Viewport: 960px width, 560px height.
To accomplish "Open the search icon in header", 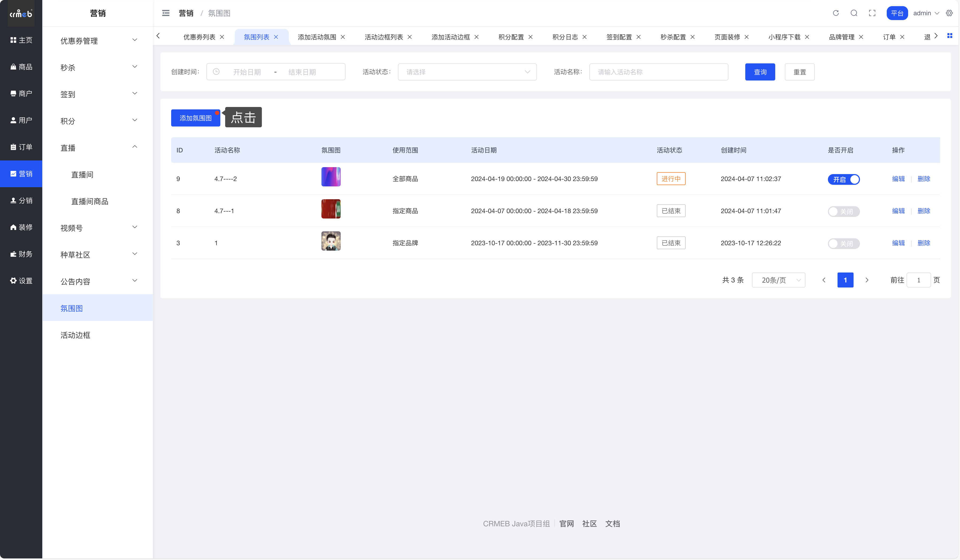I will pos(854,13).
